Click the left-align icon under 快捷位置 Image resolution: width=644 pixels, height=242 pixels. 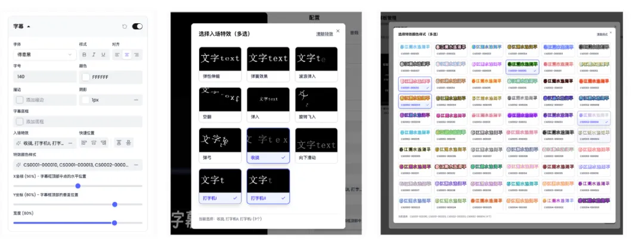click(84, 143)
